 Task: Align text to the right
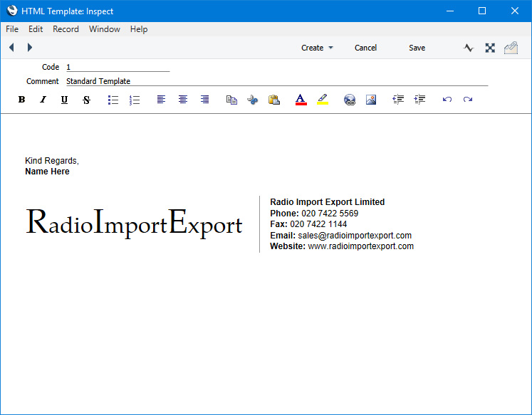[204, 100]
